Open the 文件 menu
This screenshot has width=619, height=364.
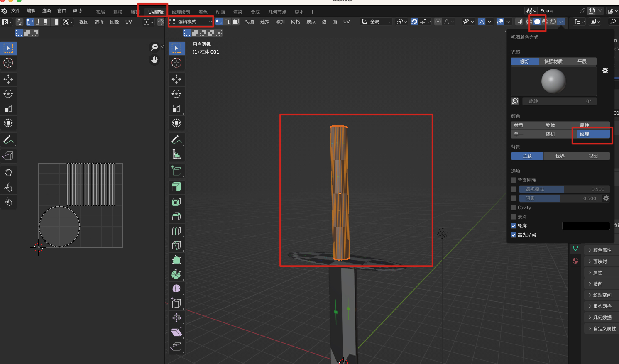click(x=16, y=11)
